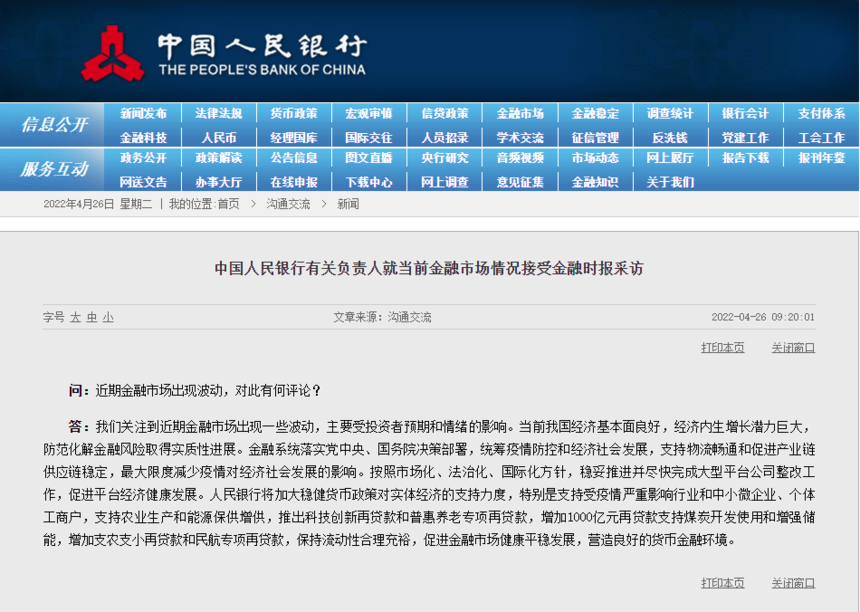Click 新闻 breadcrumb link

pos(348,205)
